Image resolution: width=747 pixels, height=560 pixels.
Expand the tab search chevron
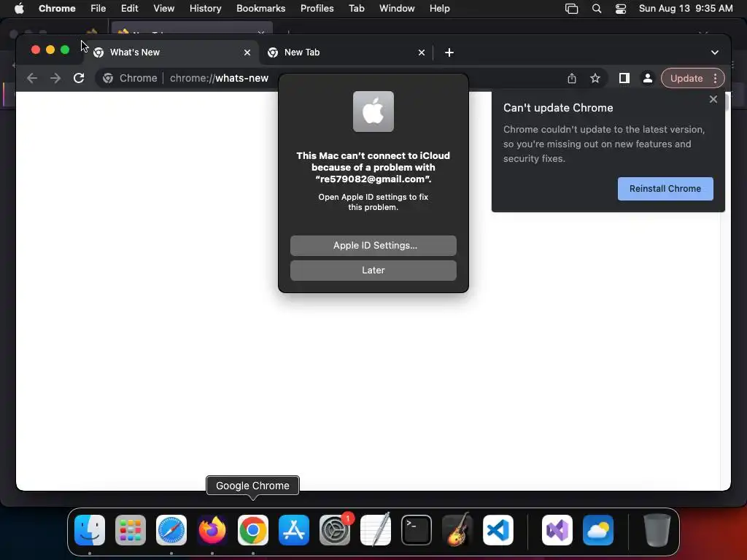(715, 52)
